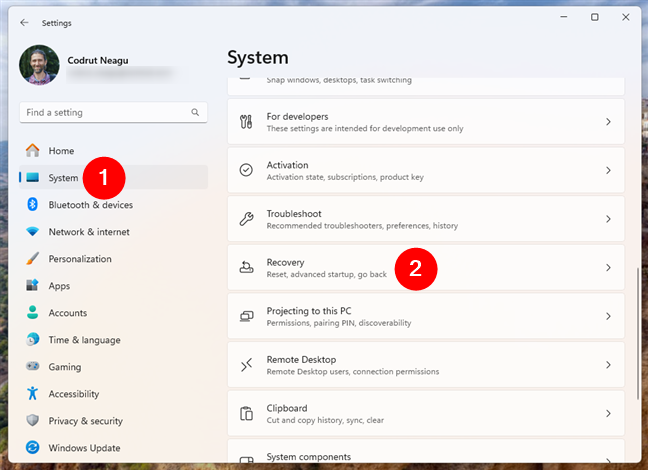Click the Personalization paintbrush icon

point(33,258)
